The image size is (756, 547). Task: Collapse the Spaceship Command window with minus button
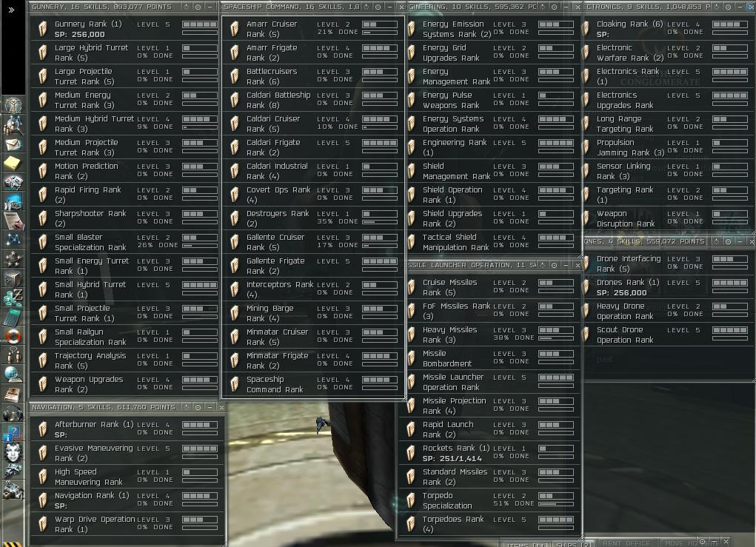(x=390, y=7)
